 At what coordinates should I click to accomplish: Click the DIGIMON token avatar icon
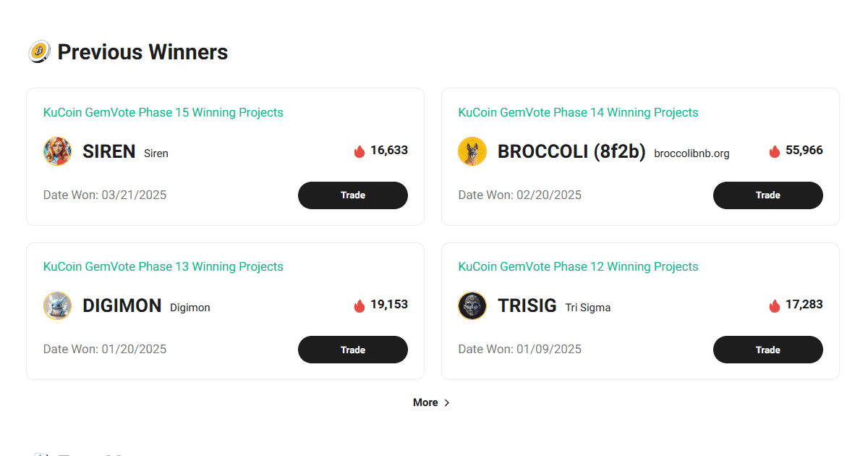point(57,305)
